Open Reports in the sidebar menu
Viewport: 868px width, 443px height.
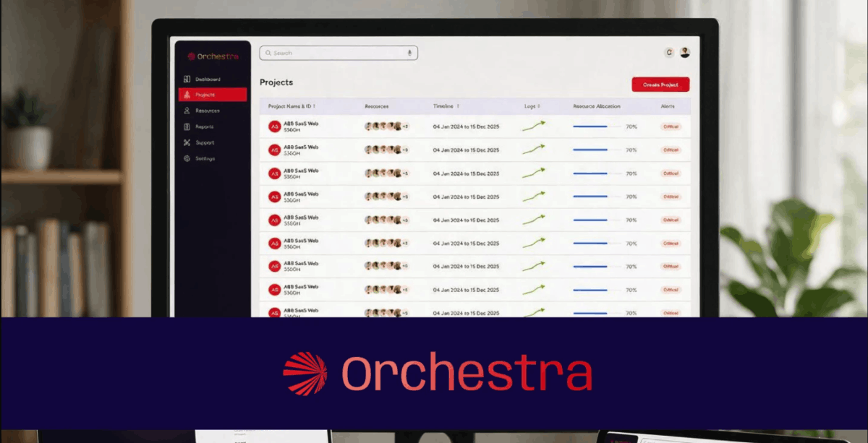pos(213,126)
